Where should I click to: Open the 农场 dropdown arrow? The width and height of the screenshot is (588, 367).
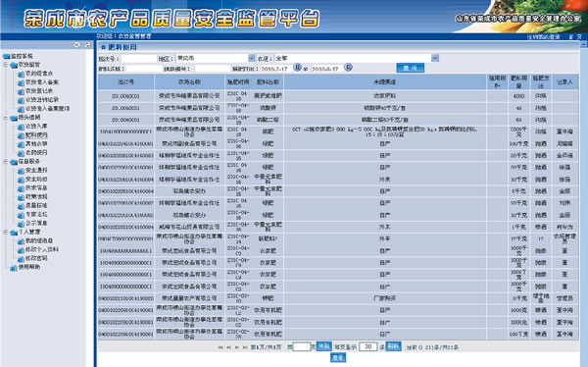(x=435, y=58)
